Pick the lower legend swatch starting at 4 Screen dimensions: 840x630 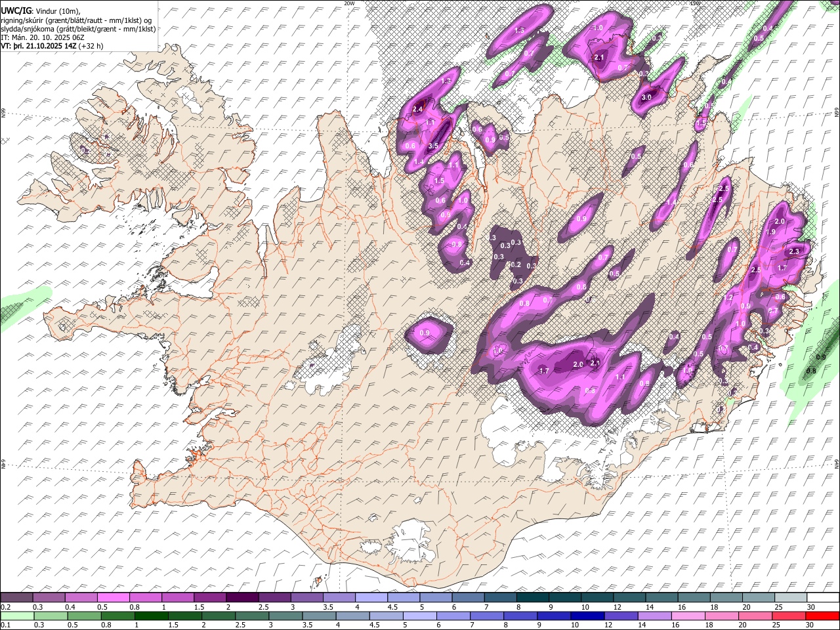pos(352,616)
